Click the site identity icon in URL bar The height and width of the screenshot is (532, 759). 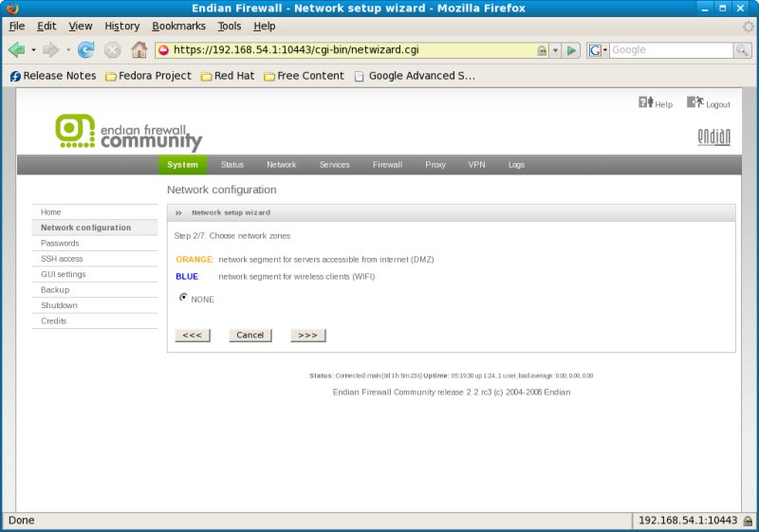[164, 50]
